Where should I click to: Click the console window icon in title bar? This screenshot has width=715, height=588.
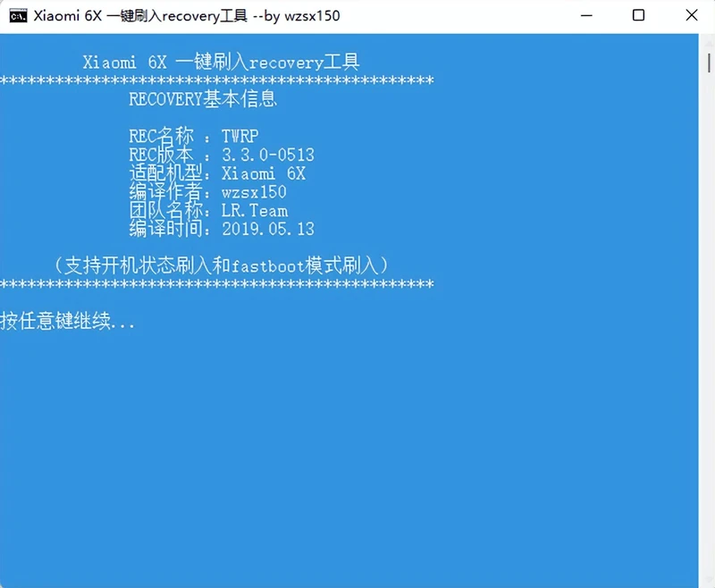click(x=18, y=16)
